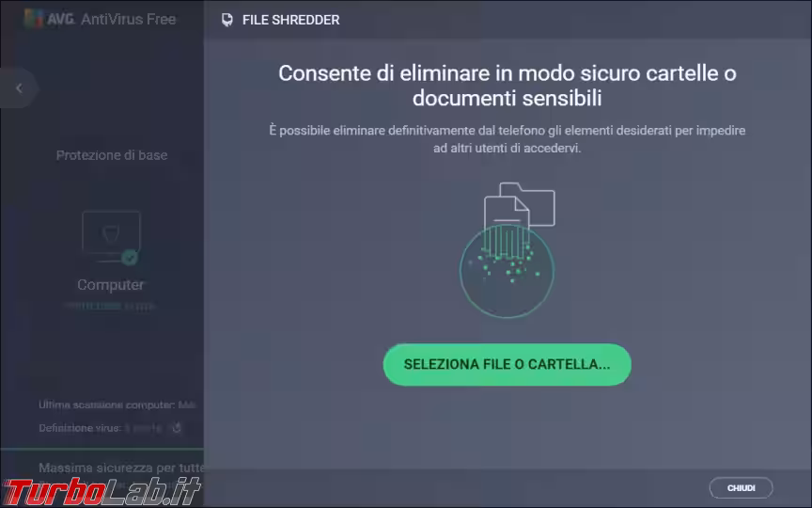Click the Massima sicurezza per tutte banner text
812x508 pixels.
coord(121,468)
